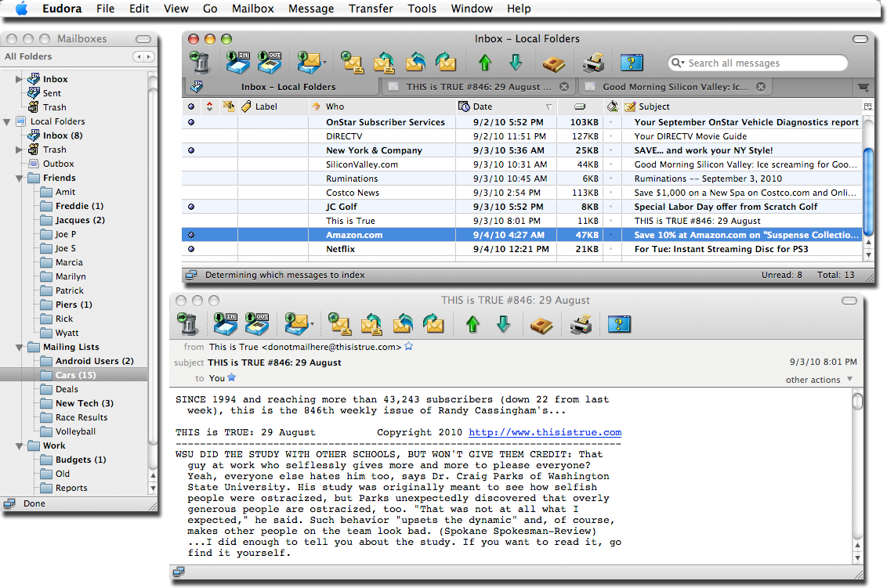Click the next message down arrow in message window

[x=503, y=324]
